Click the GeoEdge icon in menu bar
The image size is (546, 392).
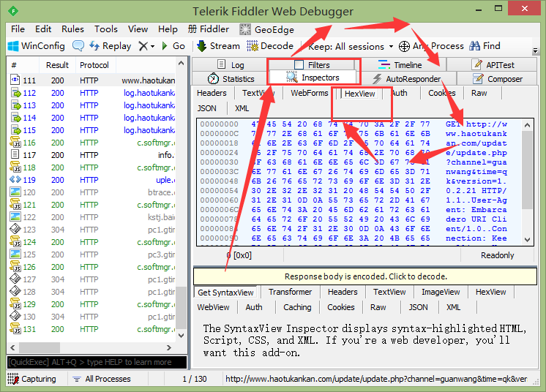[x=245, y=29]
